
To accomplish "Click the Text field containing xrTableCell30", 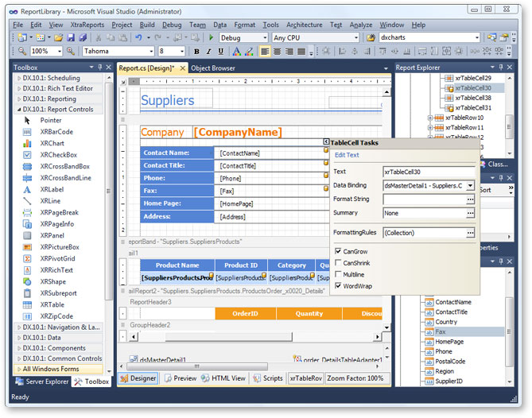I will coord(428,172).
